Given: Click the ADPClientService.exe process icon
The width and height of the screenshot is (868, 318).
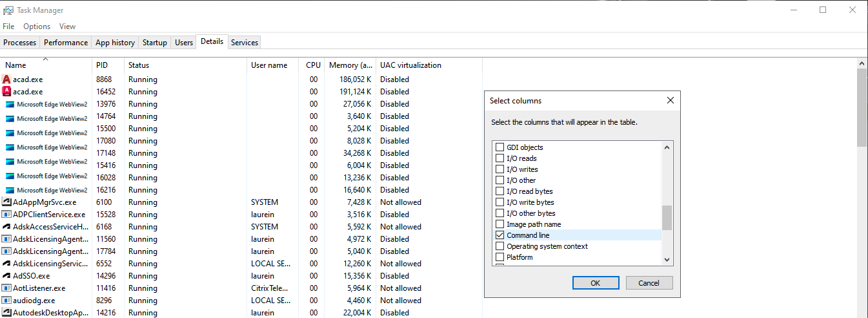Looking at the screenshot, I should click(x=6, y=215).
